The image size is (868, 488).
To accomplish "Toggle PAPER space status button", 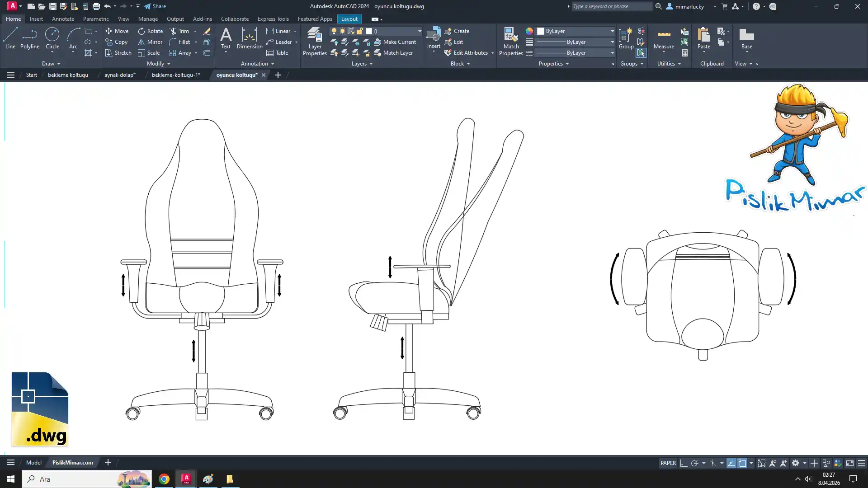I will pos(668,463).
